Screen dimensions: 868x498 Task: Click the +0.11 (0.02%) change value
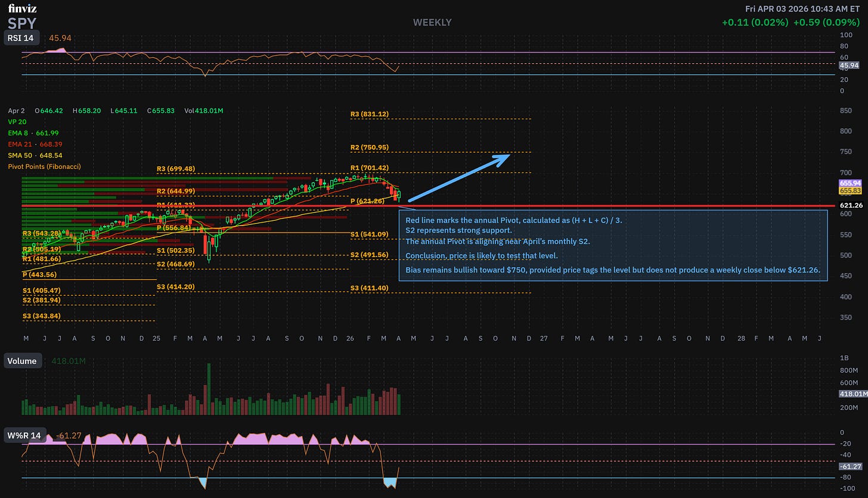click(755, 22)
